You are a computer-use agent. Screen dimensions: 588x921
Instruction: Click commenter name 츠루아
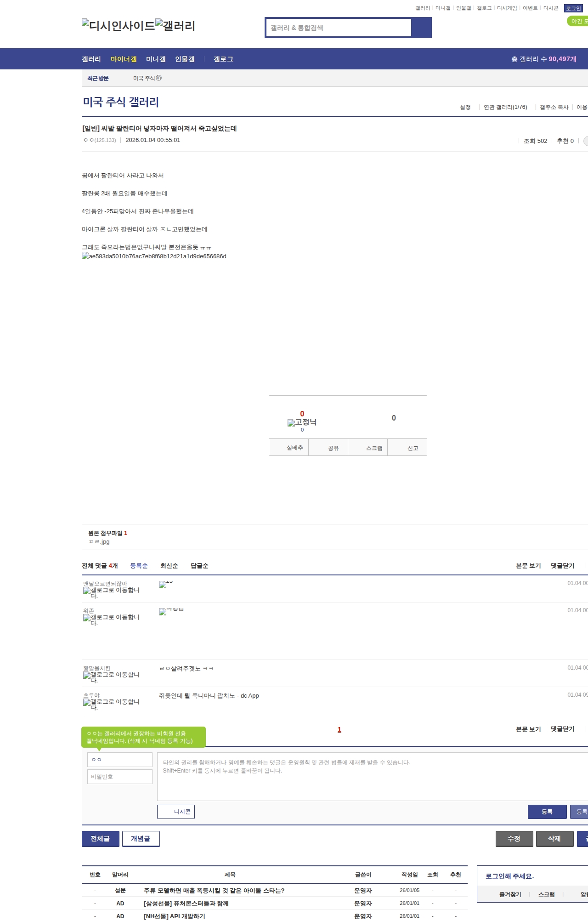coord(91,695)
